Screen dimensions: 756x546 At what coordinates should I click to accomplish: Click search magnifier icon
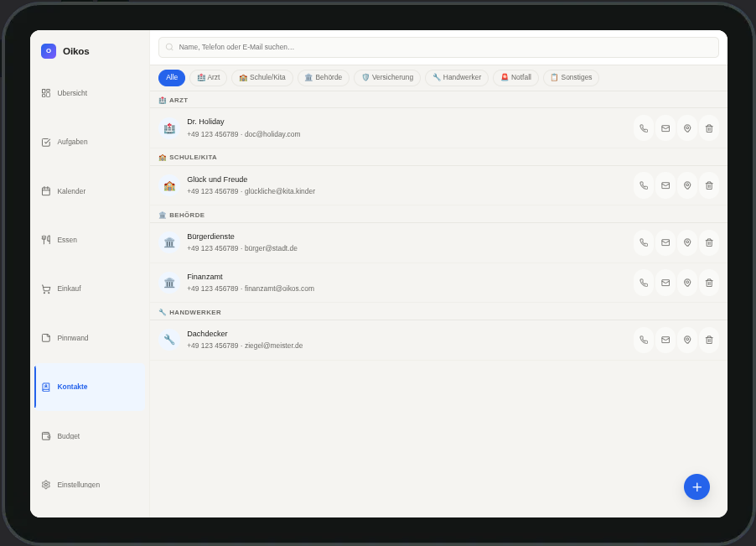(169, 47)
